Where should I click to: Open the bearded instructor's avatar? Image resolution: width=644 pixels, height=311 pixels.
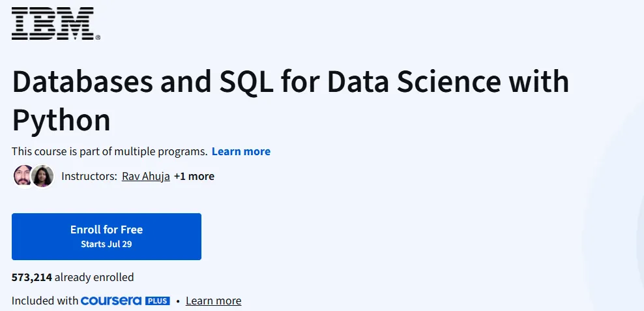[x=23, y=176]
